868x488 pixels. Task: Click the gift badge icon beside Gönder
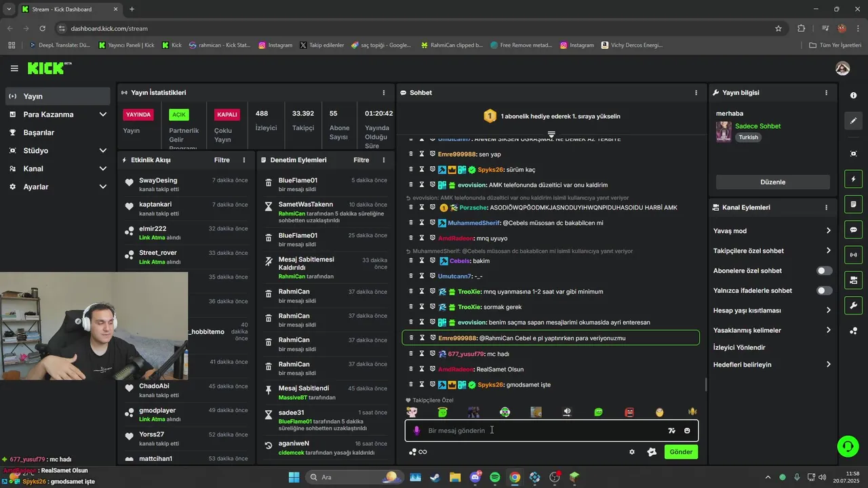pos(652,452)
